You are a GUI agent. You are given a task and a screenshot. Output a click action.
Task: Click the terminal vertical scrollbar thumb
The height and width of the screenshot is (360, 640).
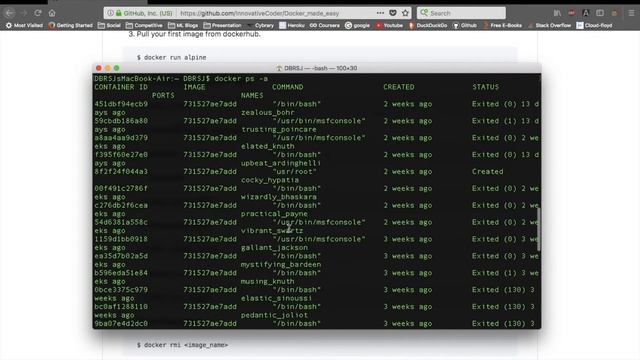(539, 229)
